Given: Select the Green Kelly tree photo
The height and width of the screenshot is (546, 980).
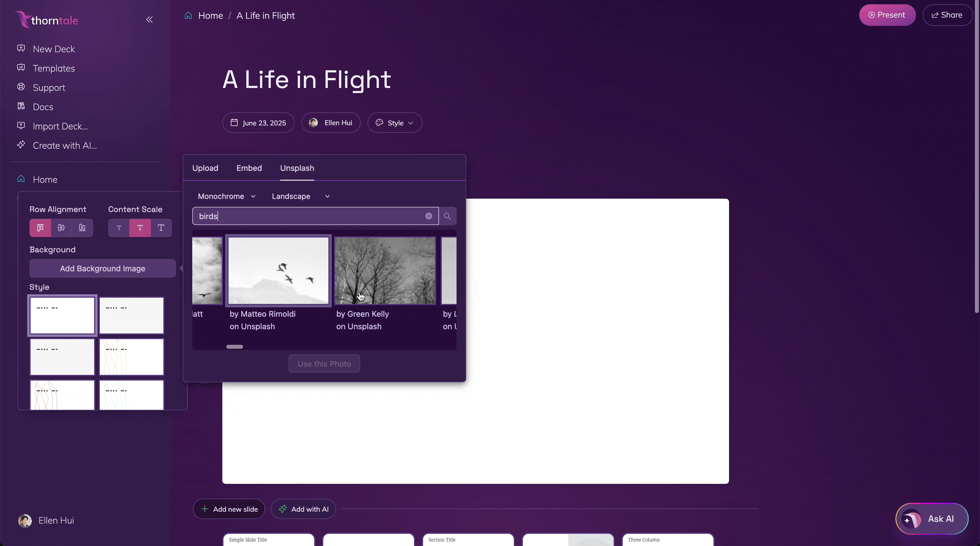Looking at the screenshot, I should tap(385, 271).
